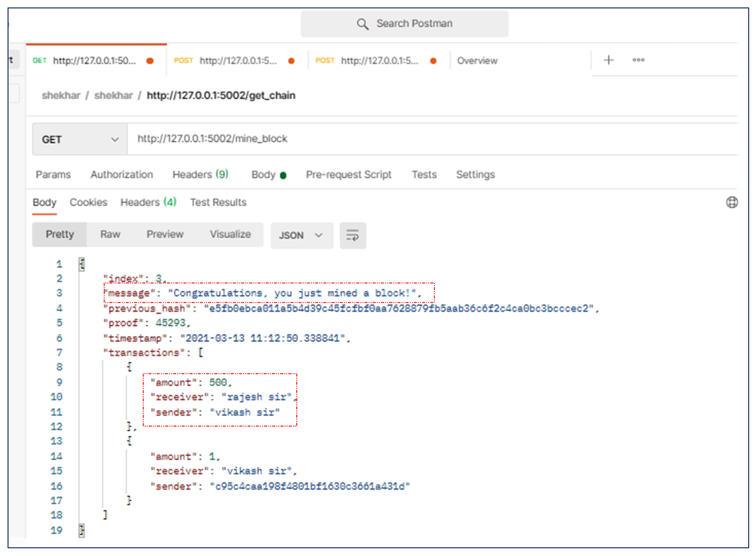Open the response Cookies tab

tap(88, 202)
